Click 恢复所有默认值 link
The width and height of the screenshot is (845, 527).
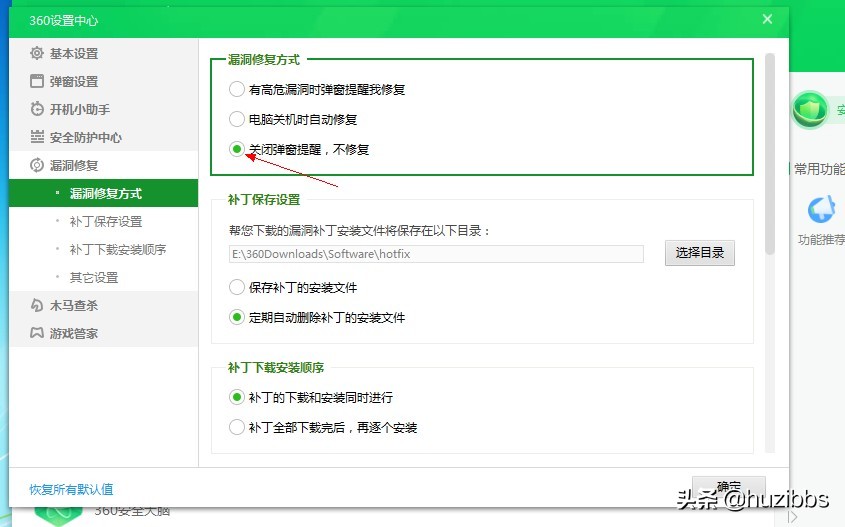[71, 489]
